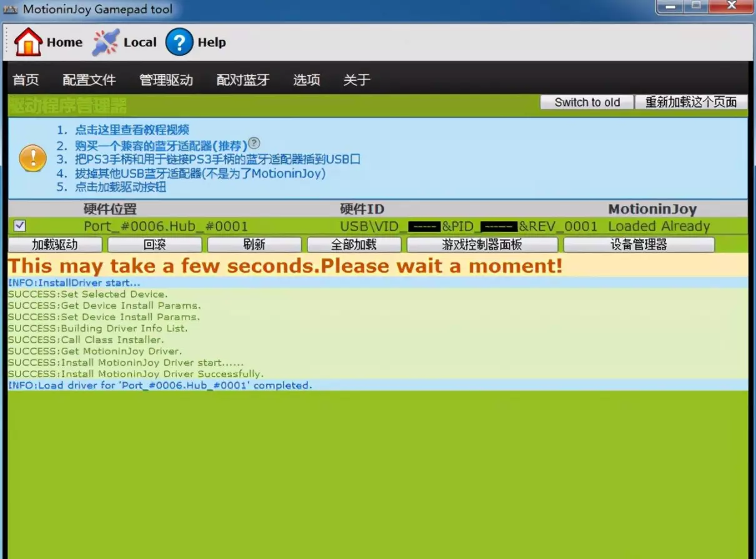Open the 首页 tab
The image size is (756, 559).
coord(26,79)
